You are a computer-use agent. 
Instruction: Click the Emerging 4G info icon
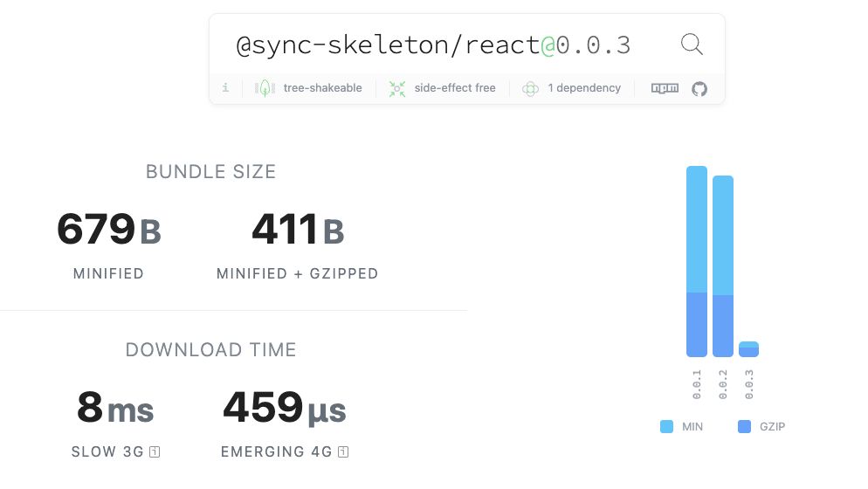343,452
